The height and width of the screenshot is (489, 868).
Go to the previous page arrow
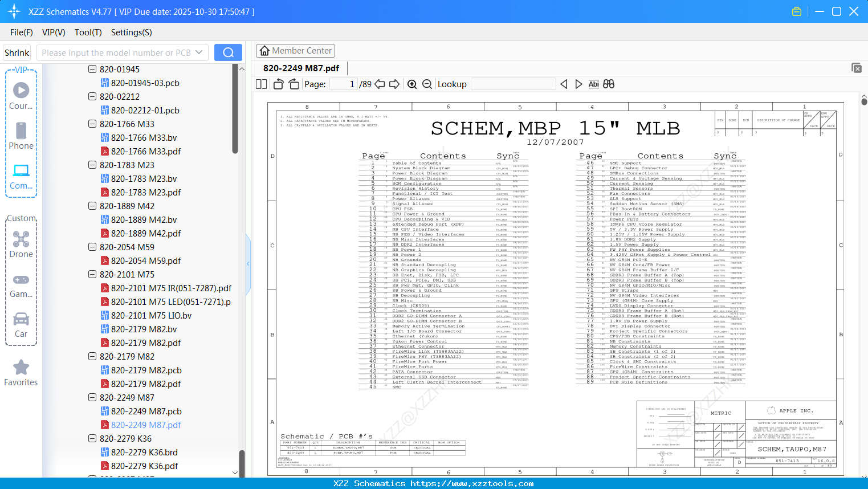[x=380, y=84]
